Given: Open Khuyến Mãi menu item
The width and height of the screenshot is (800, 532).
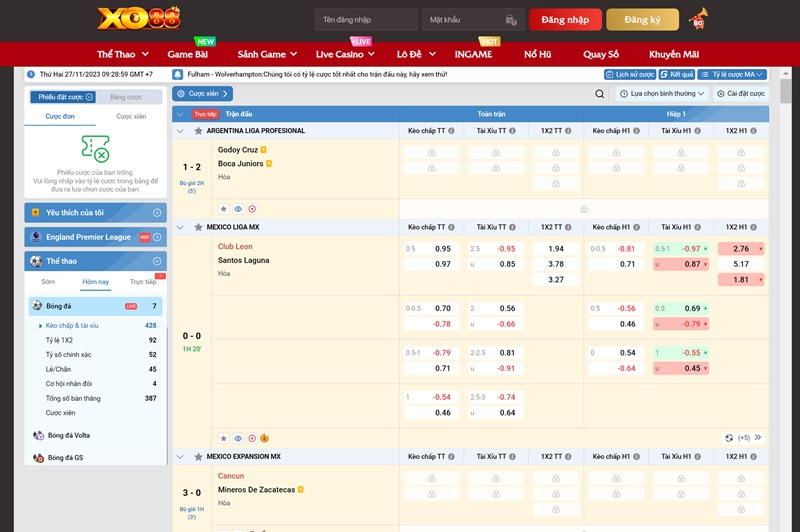Looking at the screenshot, I should (674, 54).
